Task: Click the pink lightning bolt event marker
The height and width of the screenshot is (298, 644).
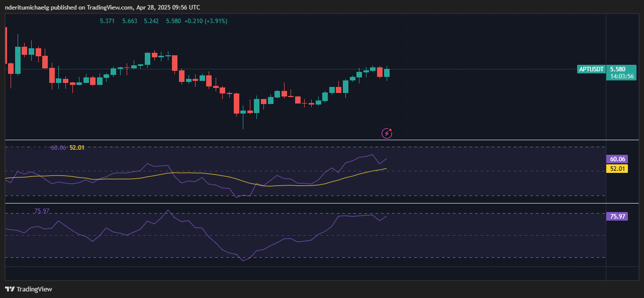Action: 387,133
